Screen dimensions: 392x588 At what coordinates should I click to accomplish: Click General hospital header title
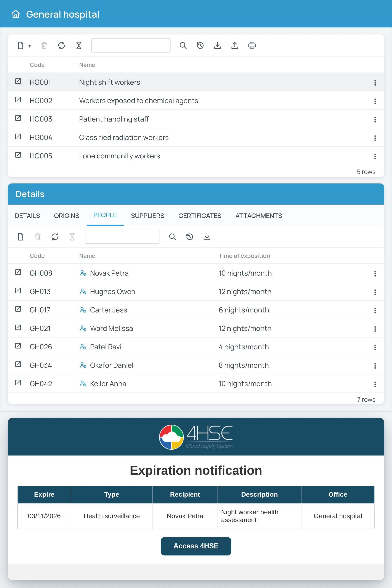[63, 14]
